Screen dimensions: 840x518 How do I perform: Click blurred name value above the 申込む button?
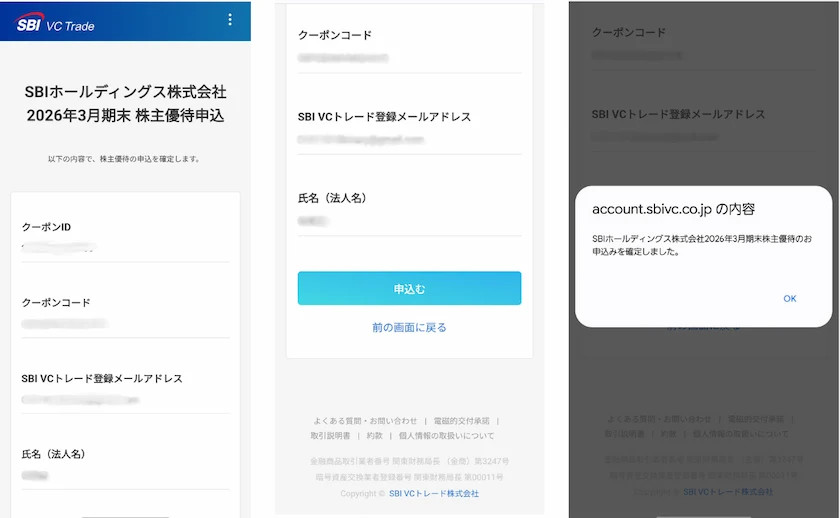pos(313,221)
